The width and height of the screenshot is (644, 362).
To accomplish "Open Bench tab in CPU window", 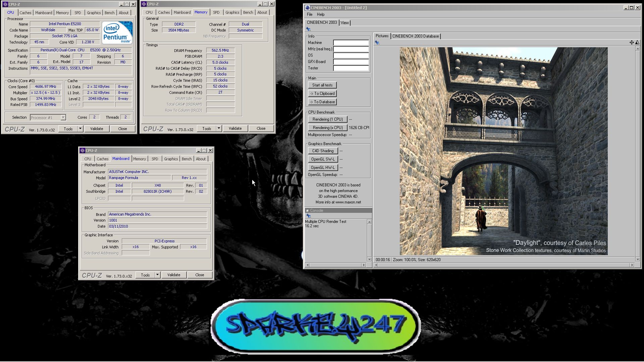I will pyautogui.click(x=110, y=13).
